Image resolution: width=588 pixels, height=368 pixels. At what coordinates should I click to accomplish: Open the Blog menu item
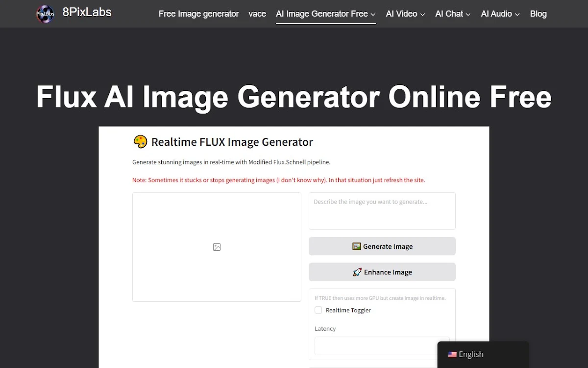[x=538, y=14]
